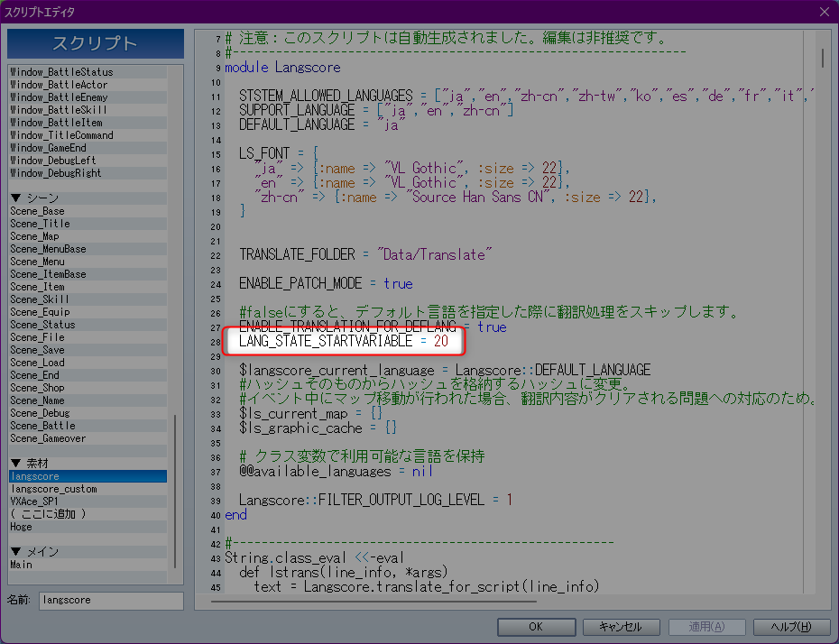Select the ▼ シーン section header
Image resolution: width=839 pixels, height=644 pixels.
[x=88, y=198]
